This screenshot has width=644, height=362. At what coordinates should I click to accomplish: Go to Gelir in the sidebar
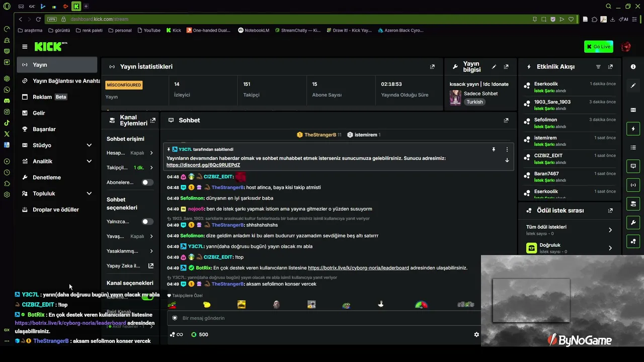(x=57, y=113)
